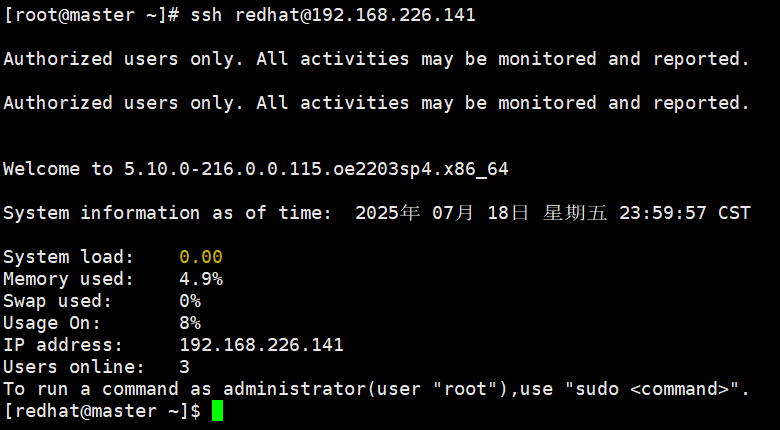Image resolution: width=780 pixels, height=430 pixels.
Task: Click the "[root@master ~]#" prompt
Action: click(91, 15)
